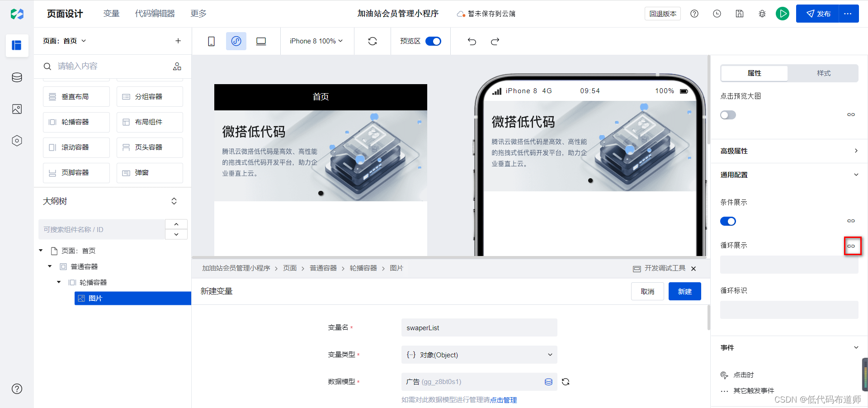Redo the last action
Image resolution: width=868 pixels, height=408 pixels.
[x=495, y=42]
